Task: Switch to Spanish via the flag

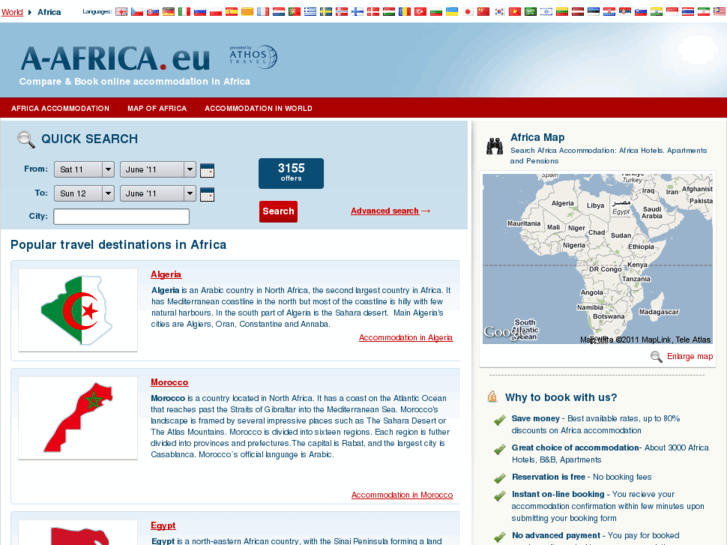Action: [x=232, y=12]
